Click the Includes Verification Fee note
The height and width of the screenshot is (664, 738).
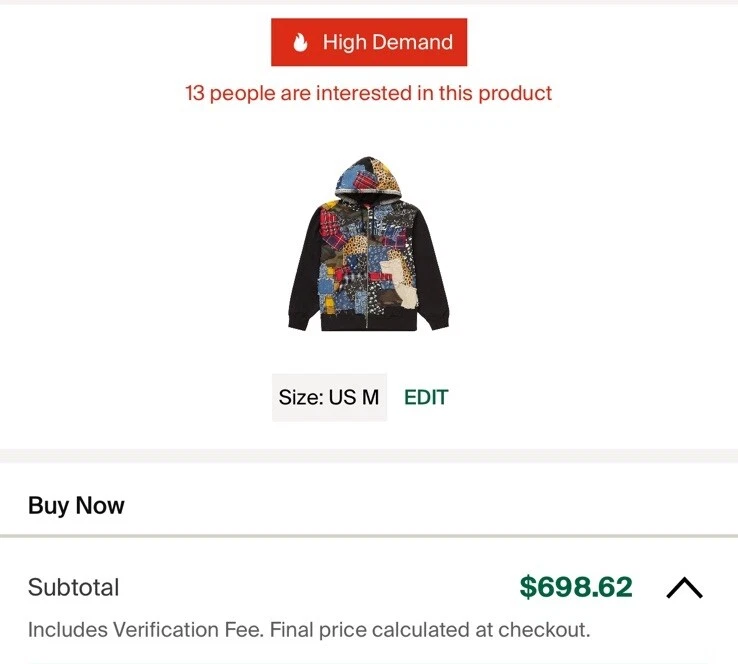pos(145,630)
